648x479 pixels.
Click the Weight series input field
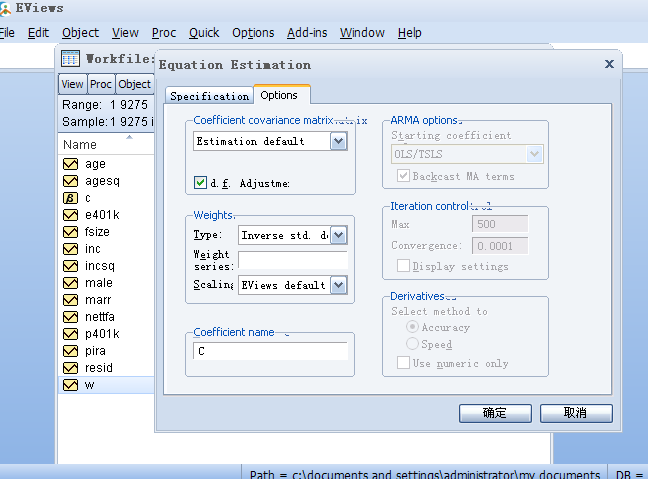click(x=293, y=260)
